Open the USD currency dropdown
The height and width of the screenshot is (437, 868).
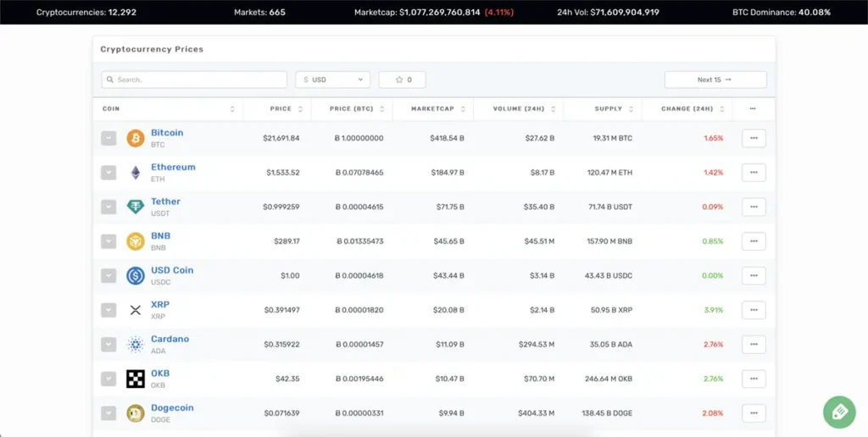(x=332, y=80)
